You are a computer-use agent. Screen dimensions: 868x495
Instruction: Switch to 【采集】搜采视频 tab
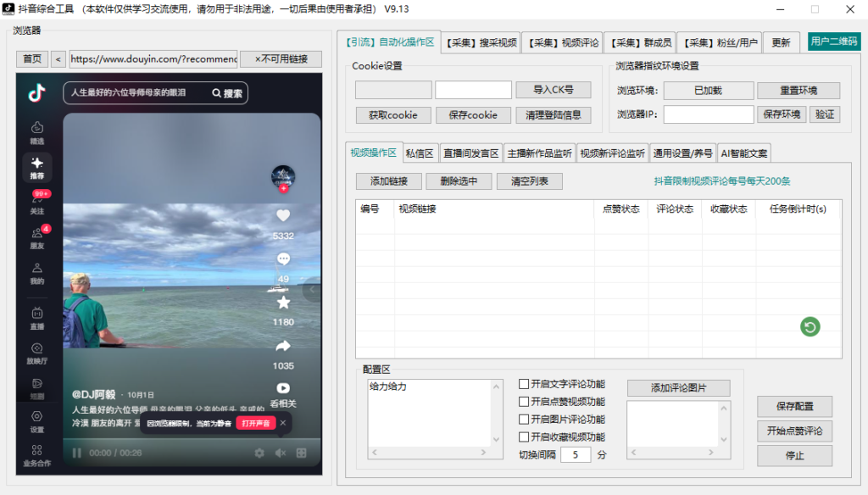point(481,42)
